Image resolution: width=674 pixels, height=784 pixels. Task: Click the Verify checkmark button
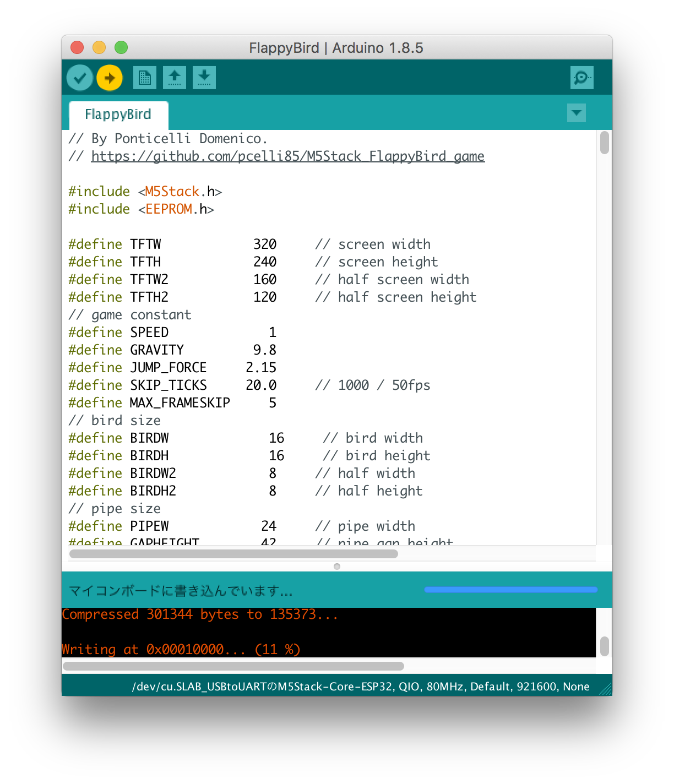(x=79, y=77)
